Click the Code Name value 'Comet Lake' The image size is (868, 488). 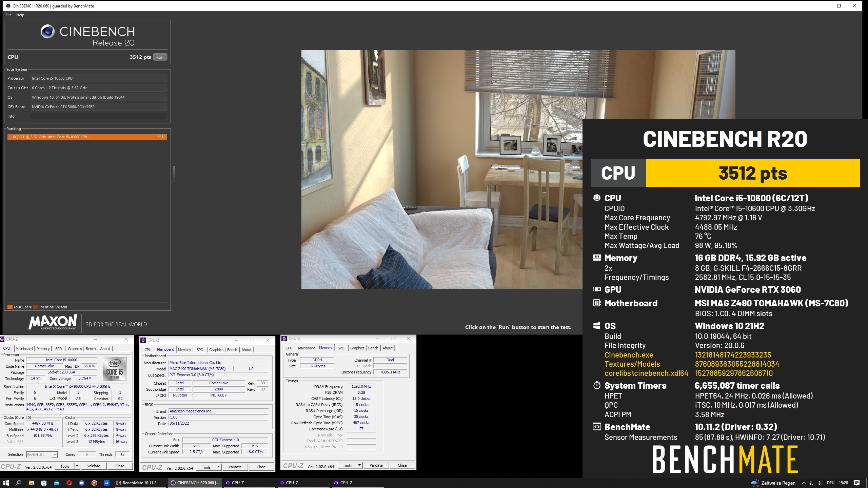tap(44, 366)
